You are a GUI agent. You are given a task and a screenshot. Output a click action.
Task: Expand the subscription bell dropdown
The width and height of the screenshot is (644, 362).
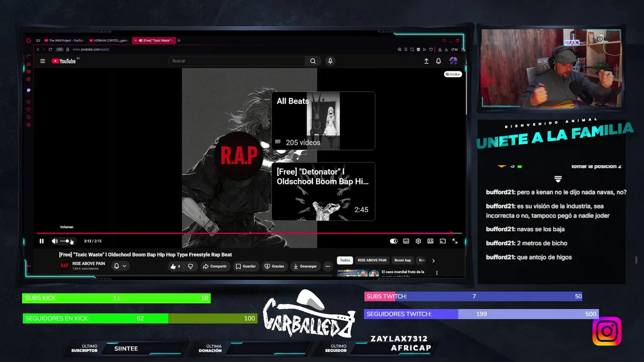[120, 266]
